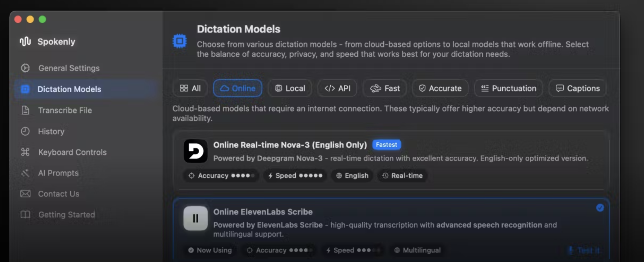Click the Nova-3 Speed rating pill
This screenshot has height=262, width=644.
[x=295, y=176]
